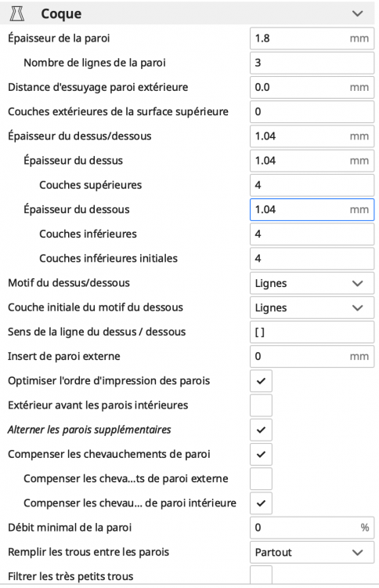Check Filtrer les très petits trous
Viewport: 379px width, 588px height.
coord(261,575)
